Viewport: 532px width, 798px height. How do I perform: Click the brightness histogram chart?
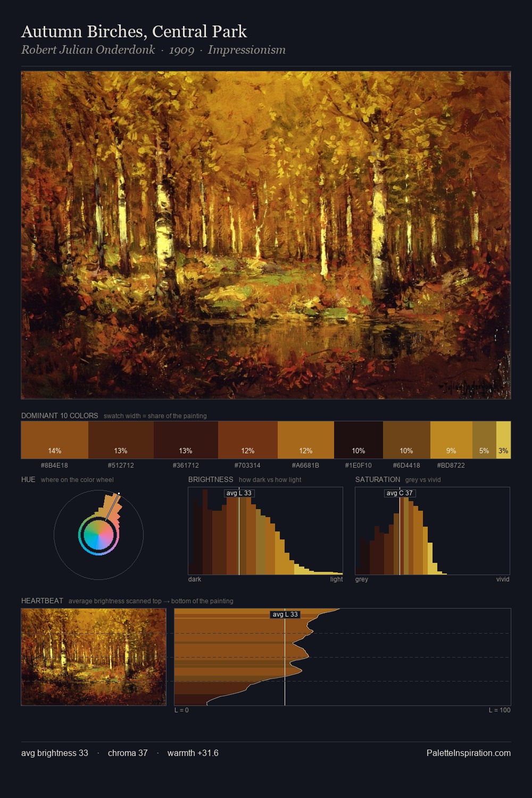pos(265,531)
